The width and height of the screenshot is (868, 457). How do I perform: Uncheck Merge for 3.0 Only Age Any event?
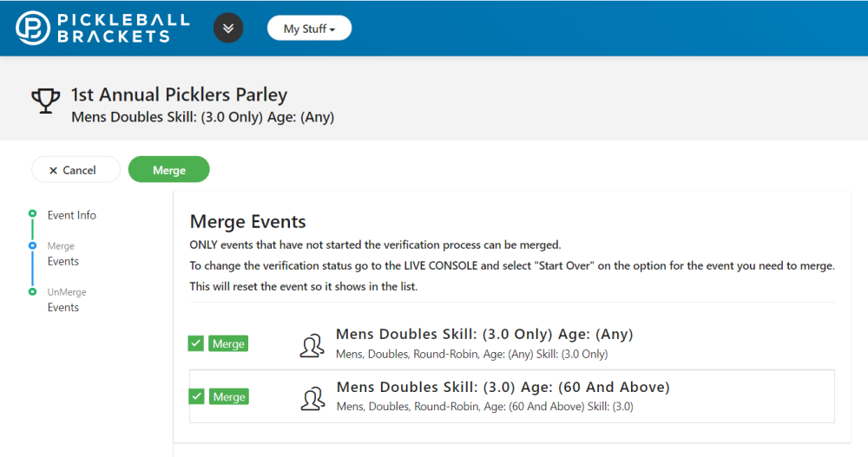(x=196, y=343)
